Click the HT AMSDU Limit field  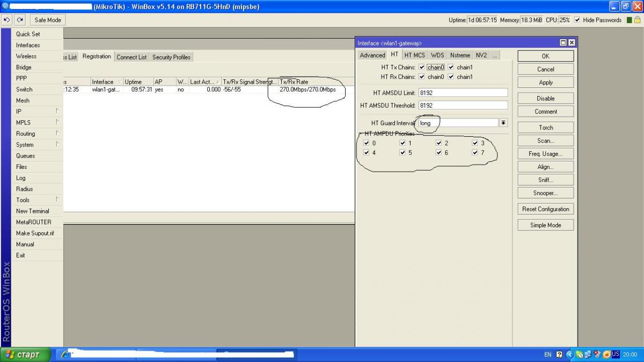(463, 93)
